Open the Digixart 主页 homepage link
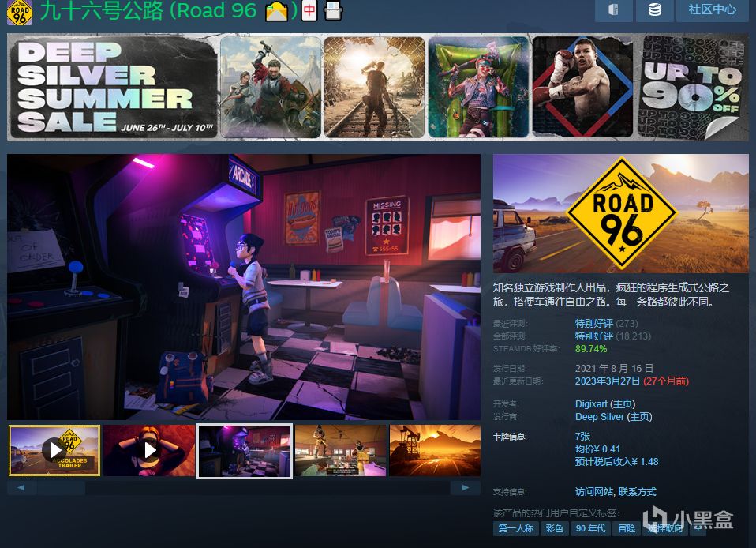This screenshot has width=756, height=548. [623, 404]
